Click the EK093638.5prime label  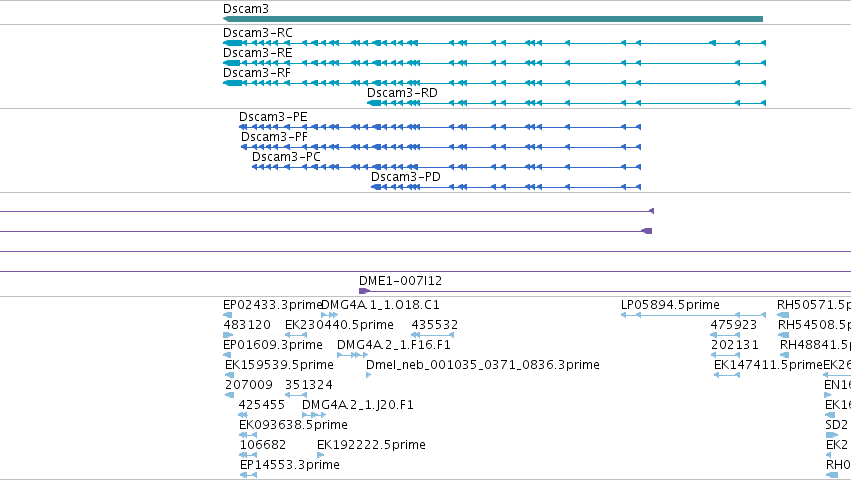click(x=294, y=425)
